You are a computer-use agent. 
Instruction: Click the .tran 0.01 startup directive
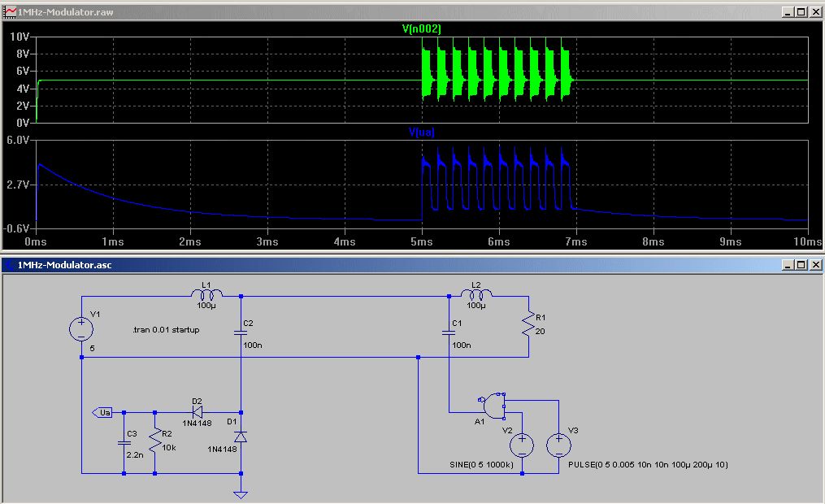coord(166,330)
